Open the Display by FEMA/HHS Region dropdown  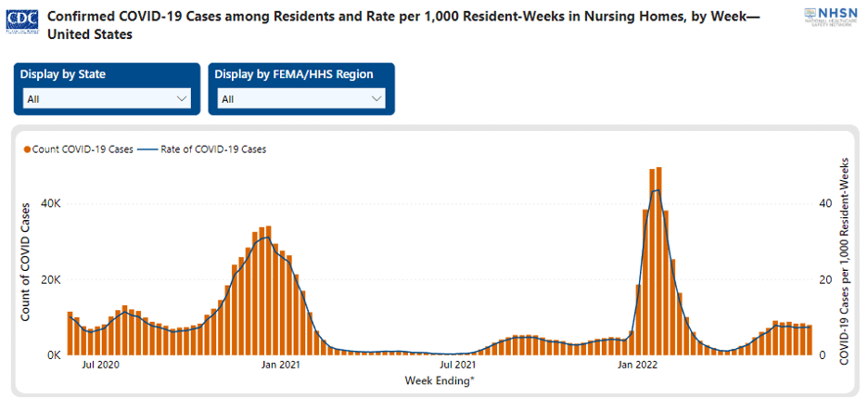(300, 99)
